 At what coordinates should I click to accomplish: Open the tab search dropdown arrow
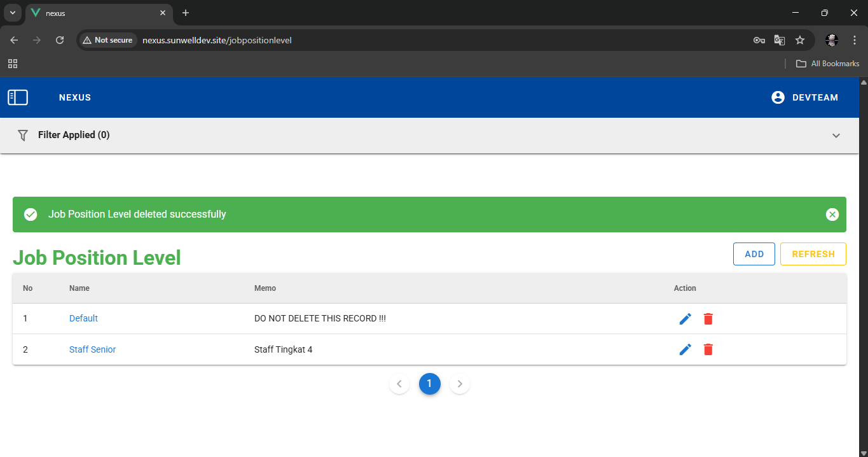coord(12,13)
